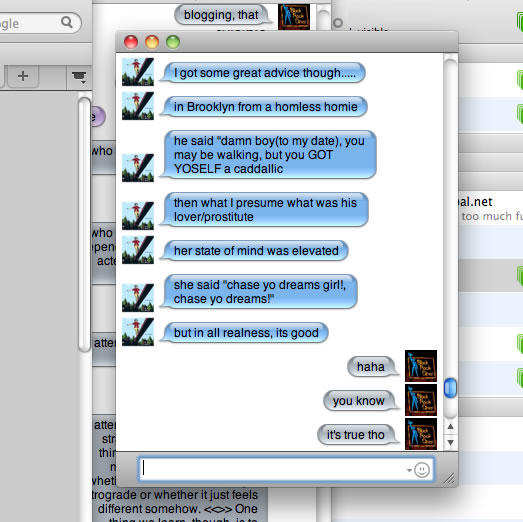
Task: Click avatar beside 'you know' message
Action: tap(421, 400)
